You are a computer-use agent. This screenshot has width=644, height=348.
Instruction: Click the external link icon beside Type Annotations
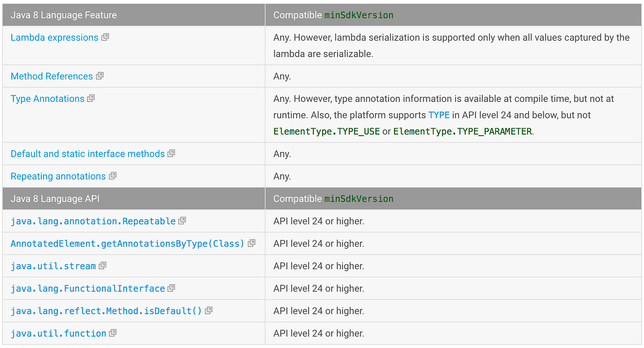point(91,99)
